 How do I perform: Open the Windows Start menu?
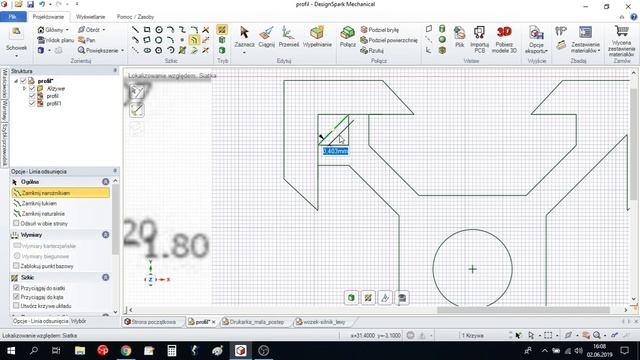11,351
